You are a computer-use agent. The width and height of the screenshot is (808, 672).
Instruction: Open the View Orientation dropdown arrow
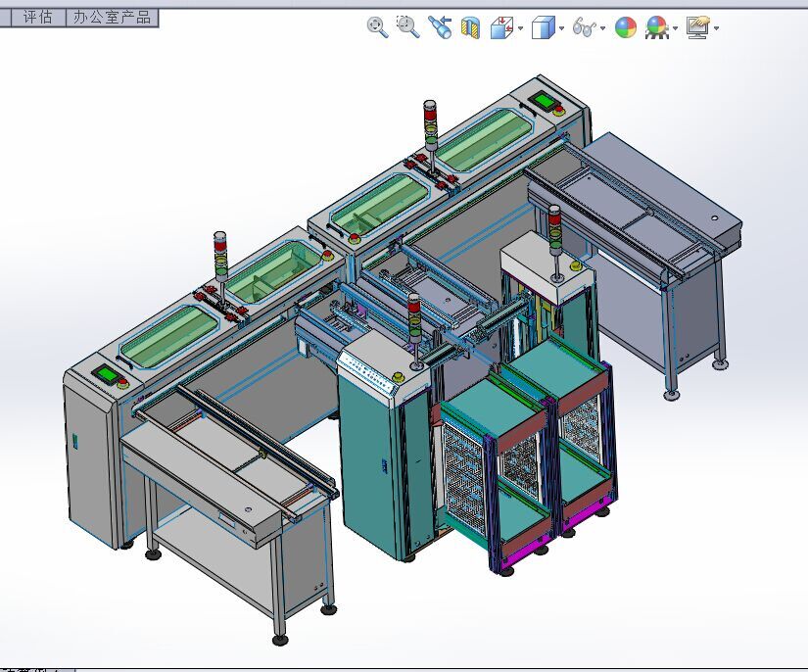coord(520,28)
